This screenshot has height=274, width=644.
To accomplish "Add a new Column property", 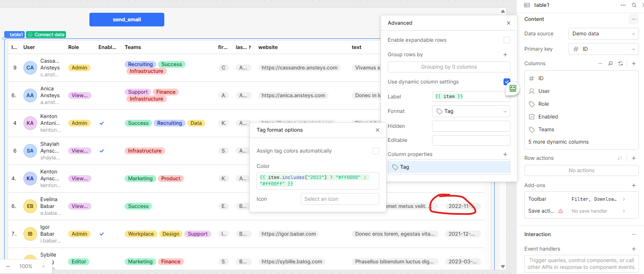I will tap(505, 154).
